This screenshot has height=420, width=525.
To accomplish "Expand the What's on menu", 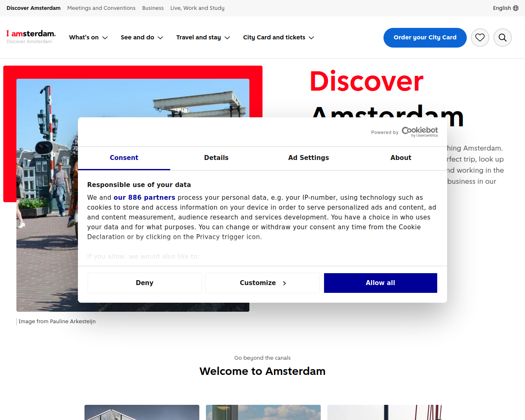I will (88, 37).
